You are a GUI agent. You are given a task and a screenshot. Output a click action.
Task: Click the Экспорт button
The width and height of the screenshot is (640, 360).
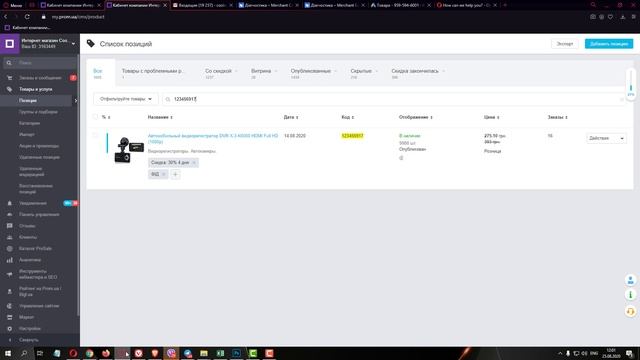(x=564, y=44)
